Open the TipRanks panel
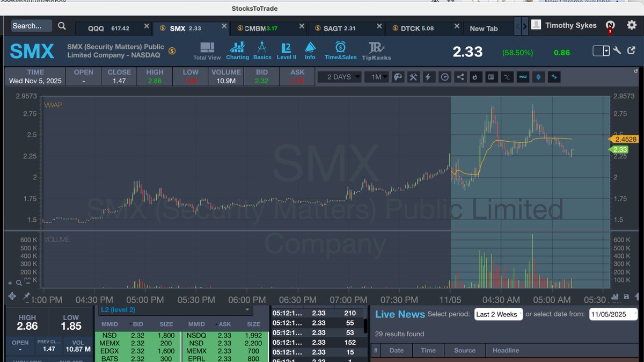Image resolution: width=644 pixels, height=362 pixels. pyautogui.click(x=376, y=52)
